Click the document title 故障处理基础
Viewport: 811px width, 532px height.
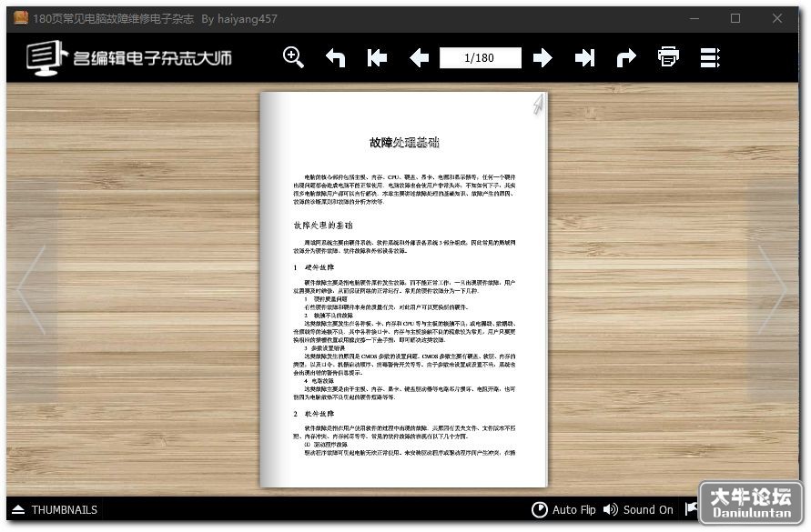[404, 142]
